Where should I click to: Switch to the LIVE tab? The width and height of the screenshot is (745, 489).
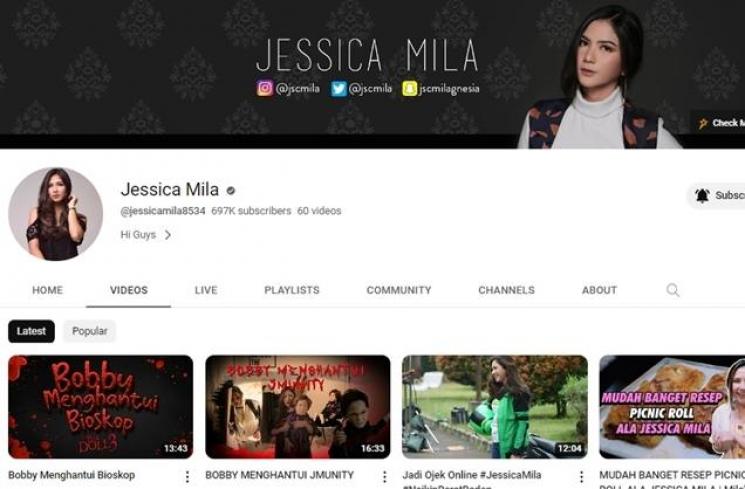pyautogui.click(x=206, y=290)
